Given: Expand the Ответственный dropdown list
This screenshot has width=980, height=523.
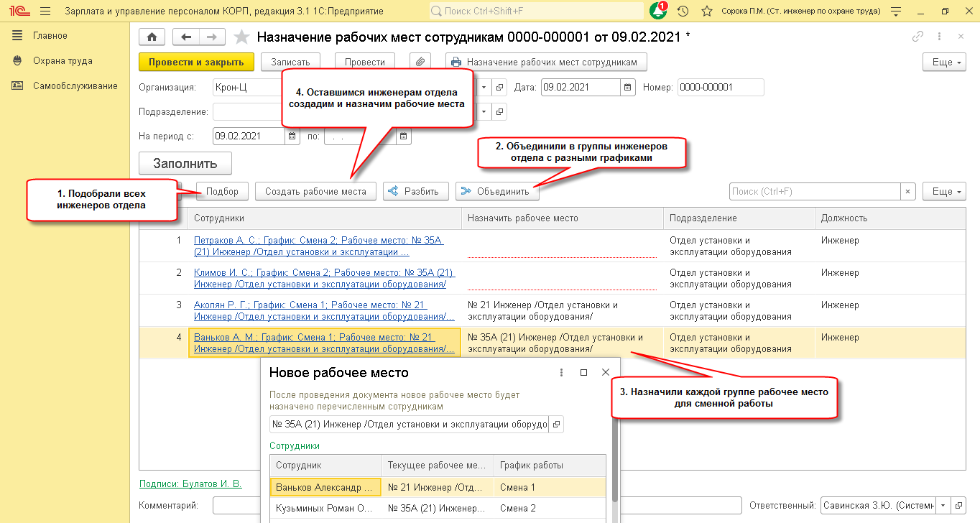Looking at the screenshot, I should (x=943, y=505).
